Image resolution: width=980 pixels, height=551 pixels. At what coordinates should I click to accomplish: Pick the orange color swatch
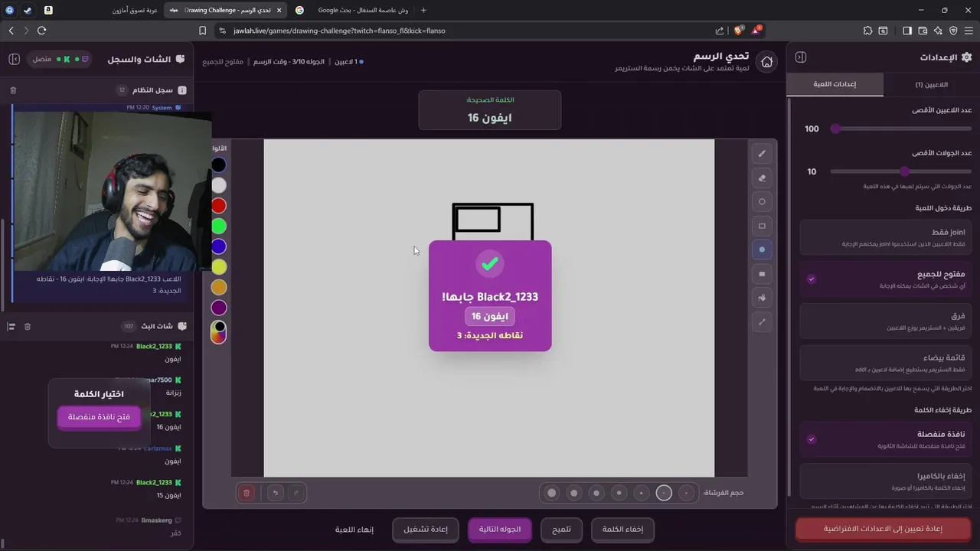point(219,288)
